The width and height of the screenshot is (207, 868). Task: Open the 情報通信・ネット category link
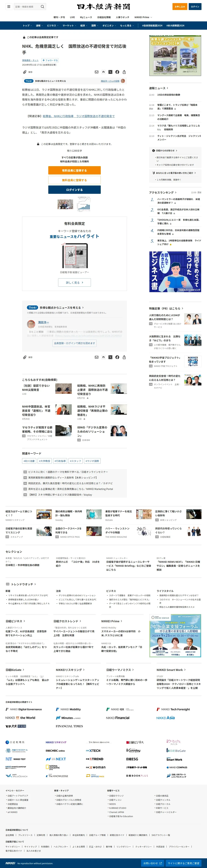(30, 60)
